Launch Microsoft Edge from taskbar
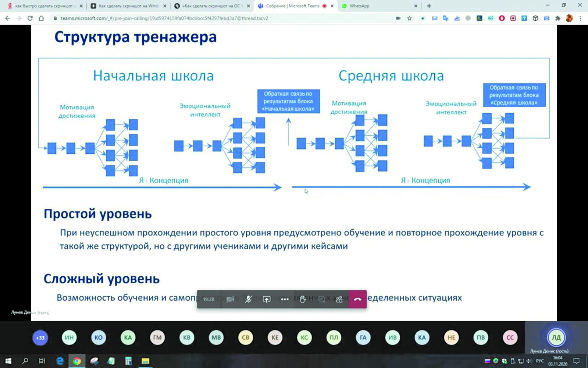Viewport: 588px width, 368px height. click(x=60, y=361)
